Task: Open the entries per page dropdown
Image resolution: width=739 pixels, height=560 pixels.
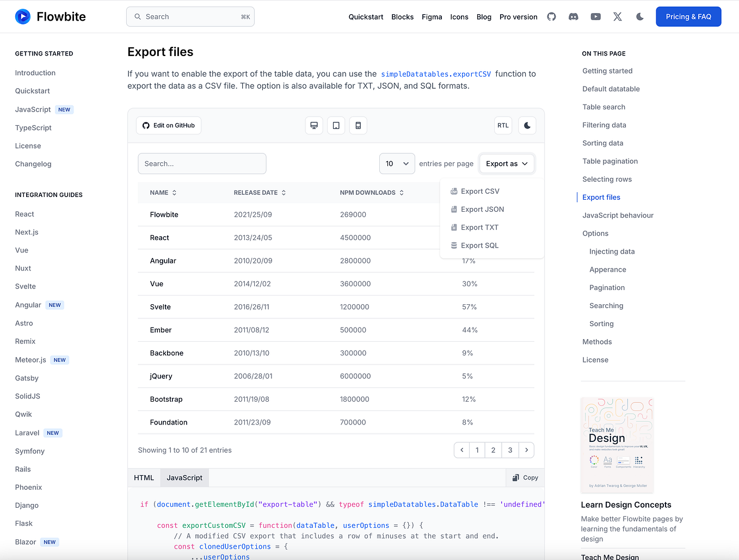Action: (397, 163)
